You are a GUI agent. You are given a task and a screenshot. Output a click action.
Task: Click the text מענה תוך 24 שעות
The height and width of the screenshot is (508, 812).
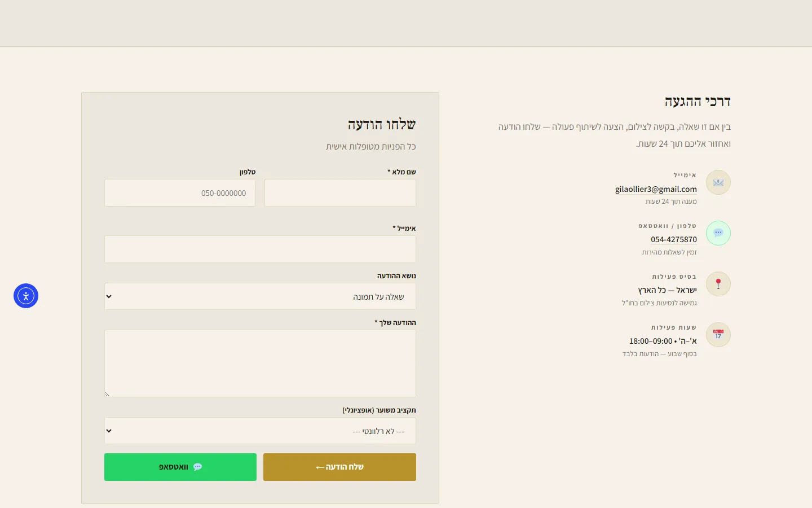(671, 202)
